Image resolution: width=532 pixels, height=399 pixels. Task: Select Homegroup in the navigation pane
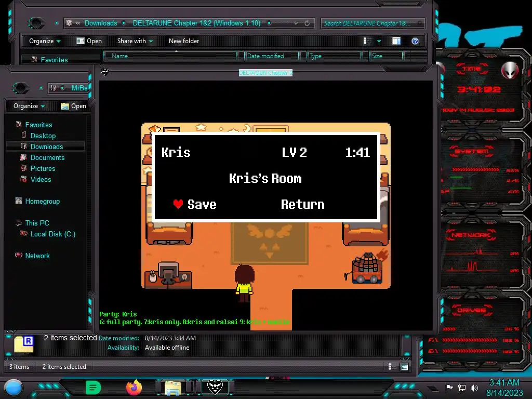(43, 201)
